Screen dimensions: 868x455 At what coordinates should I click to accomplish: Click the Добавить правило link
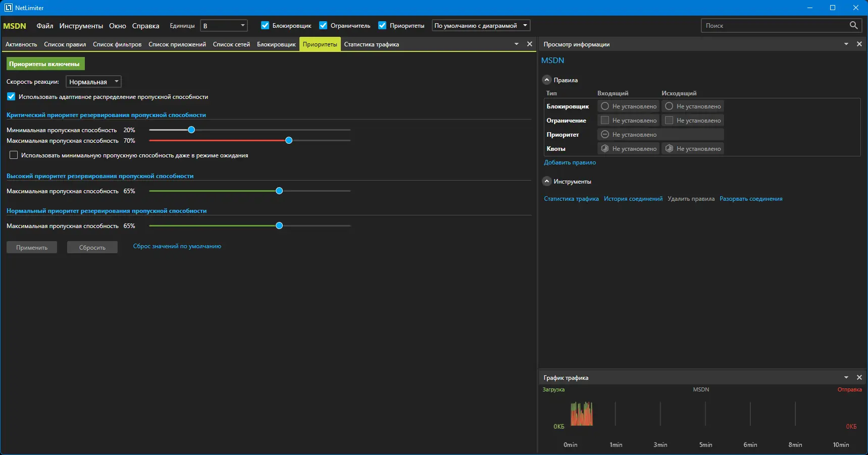pyautogui.click(x=570, y=163)
